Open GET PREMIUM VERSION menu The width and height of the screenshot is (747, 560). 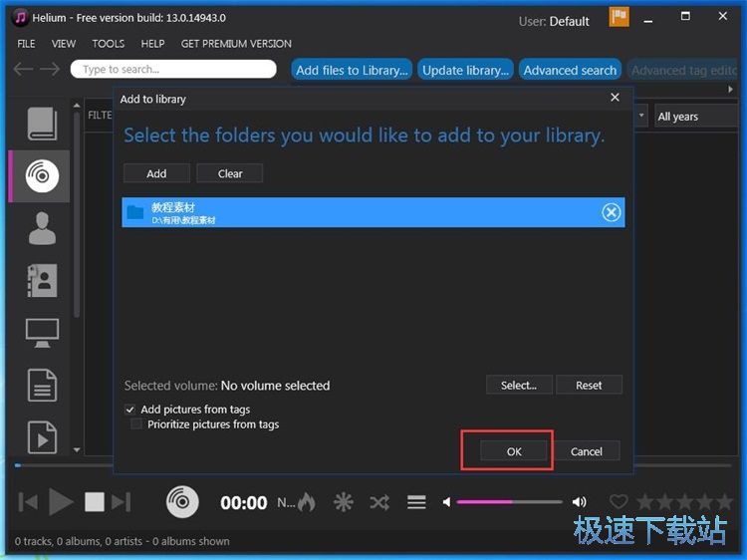pos(236,44)
